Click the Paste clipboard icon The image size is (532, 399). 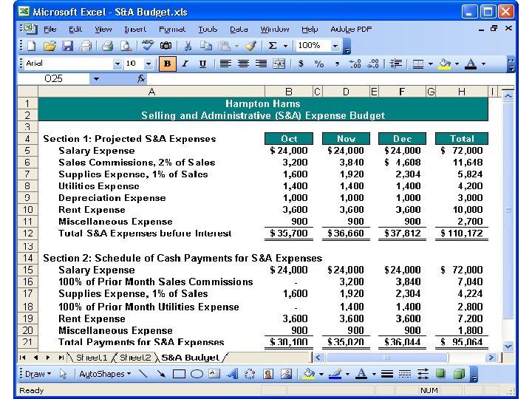(224, 46)
